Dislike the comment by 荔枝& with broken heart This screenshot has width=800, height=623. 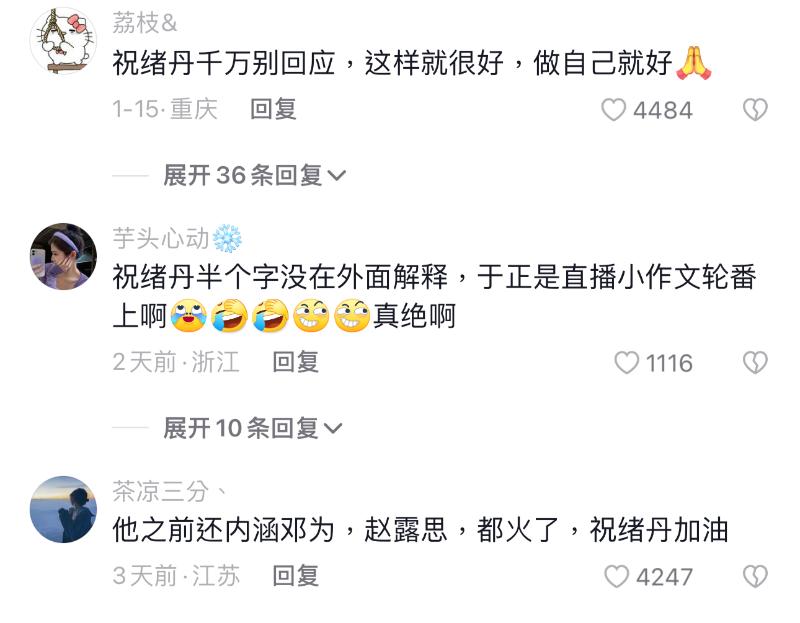coord(755,110)
